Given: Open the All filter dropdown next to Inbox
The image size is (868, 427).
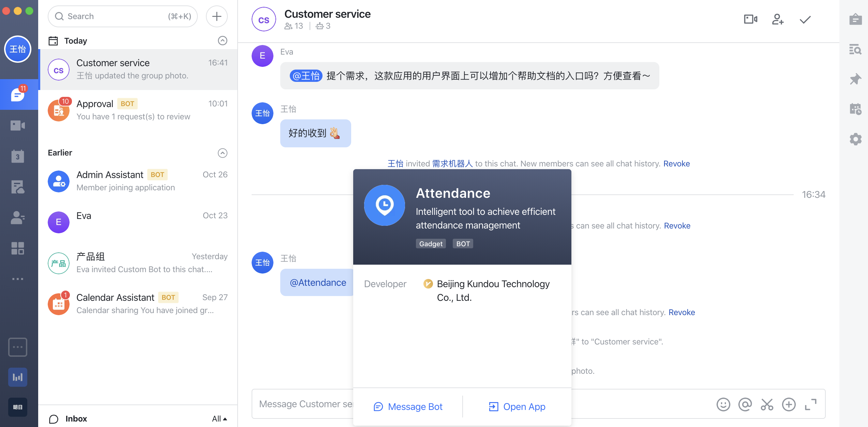Looking at the screenshot, I should [219, 418].
